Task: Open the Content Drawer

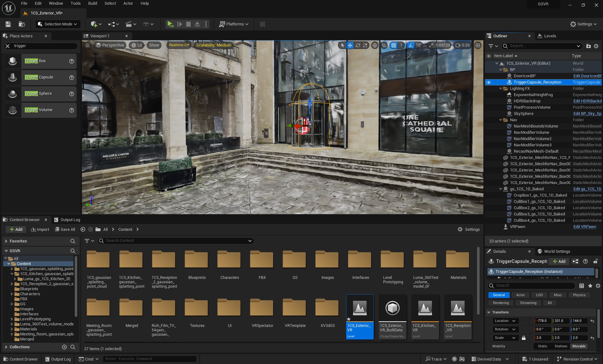Action: (20, 359)
